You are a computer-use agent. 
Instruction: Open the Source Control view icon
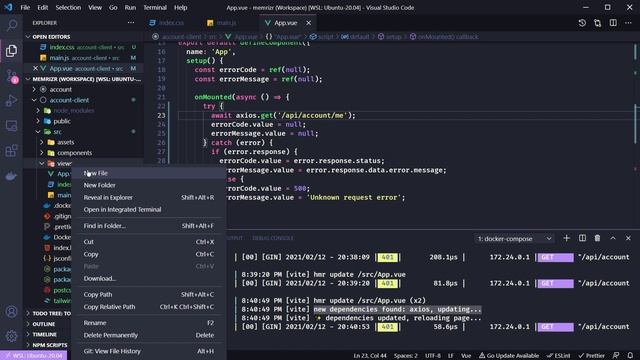tap(11, 76)
